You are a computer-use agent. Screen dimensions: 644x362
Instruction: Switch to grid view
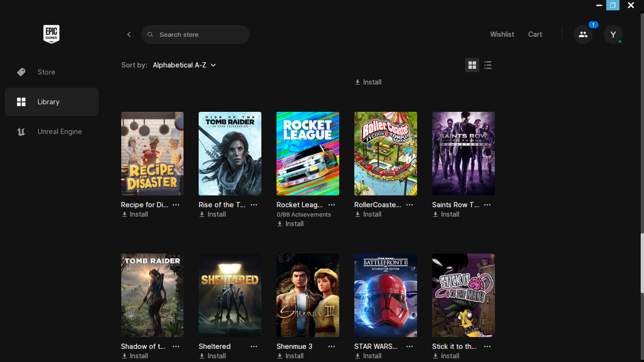pos(472,65)
